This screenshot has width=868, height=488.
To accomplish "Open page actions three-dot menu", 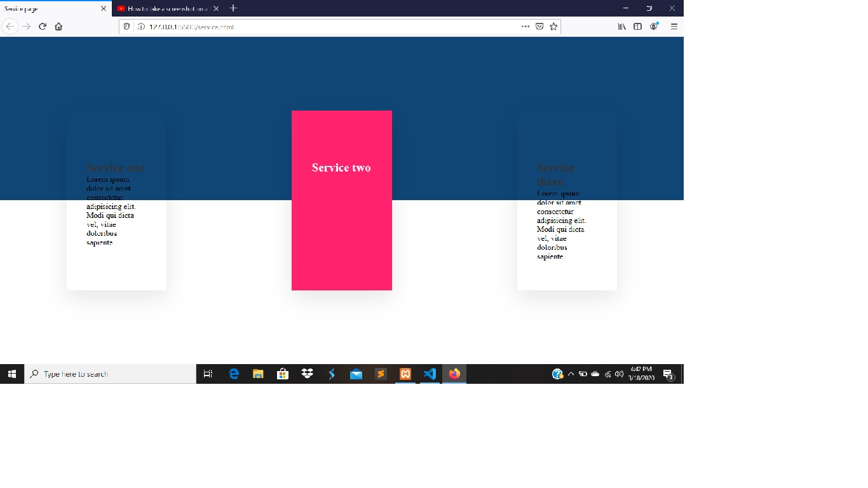I will click(526, 27).
